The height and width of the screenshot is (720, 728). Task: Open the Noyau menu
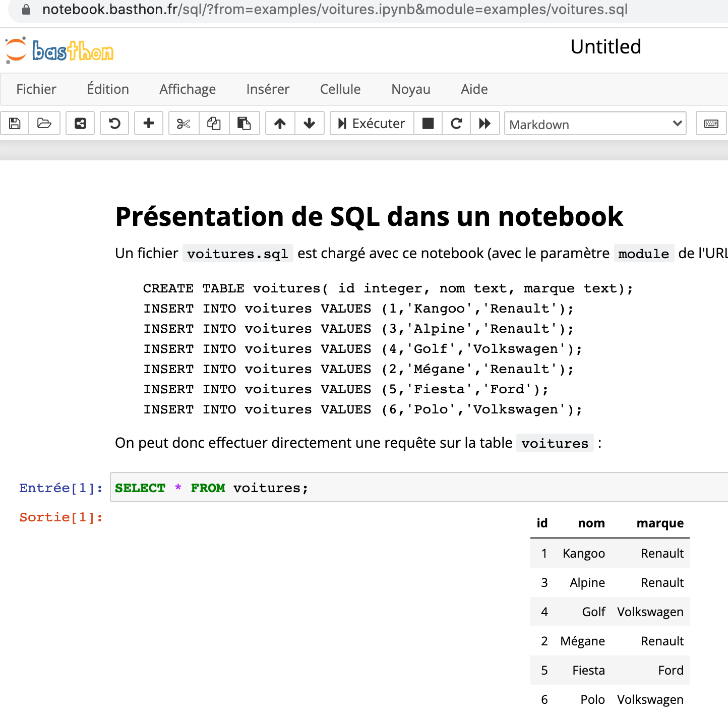[410, 89]
